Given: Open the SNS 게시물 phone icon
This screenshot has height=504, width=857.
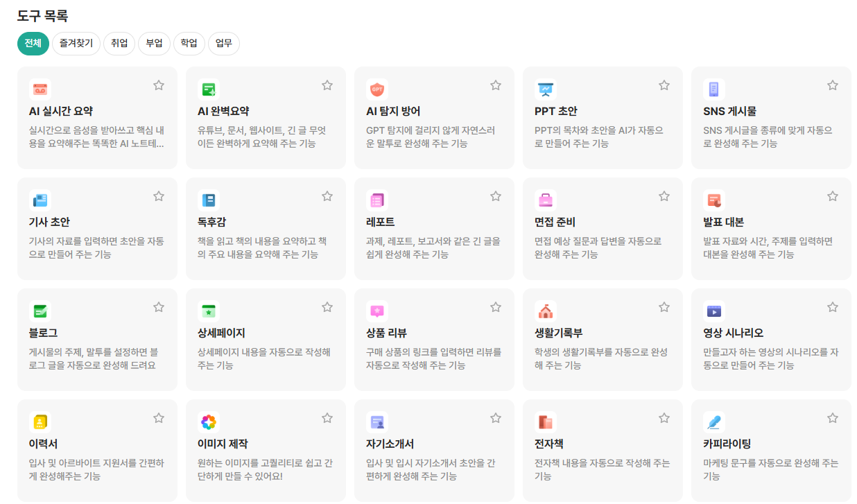Looking at the screenshot, I should point(714,89).
